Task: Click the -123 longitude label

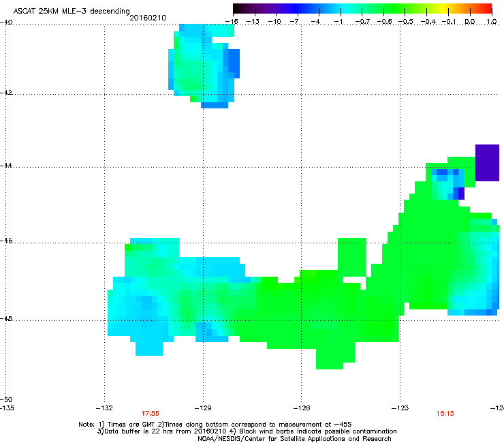Action: (x=400, y=408)
